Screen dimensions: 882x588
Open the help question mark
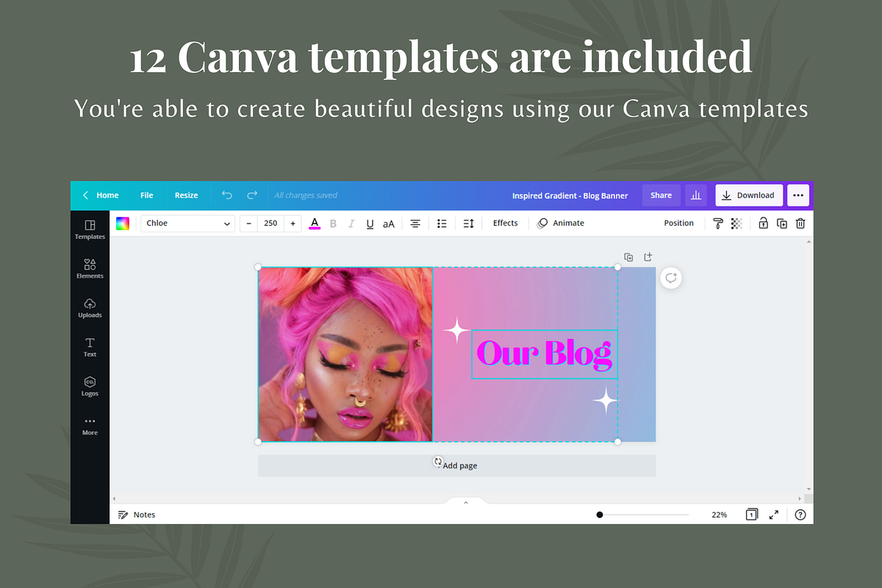pos(800,514)
